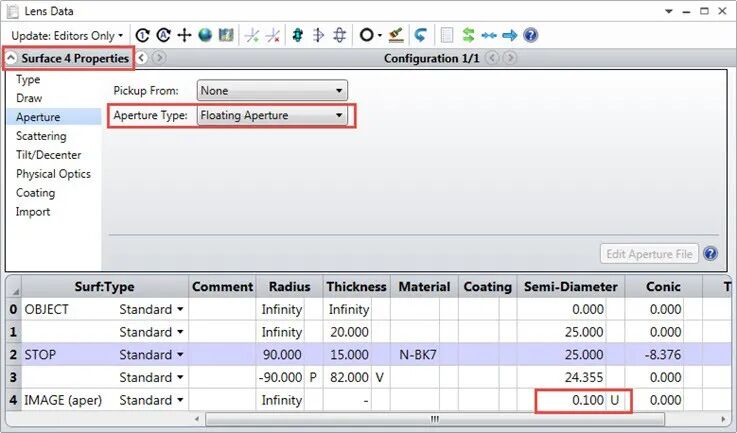Screen dimensions: 737x433
Task: Click the outlined lens-frame toolbar icon
Action: (x=339, y=35)
